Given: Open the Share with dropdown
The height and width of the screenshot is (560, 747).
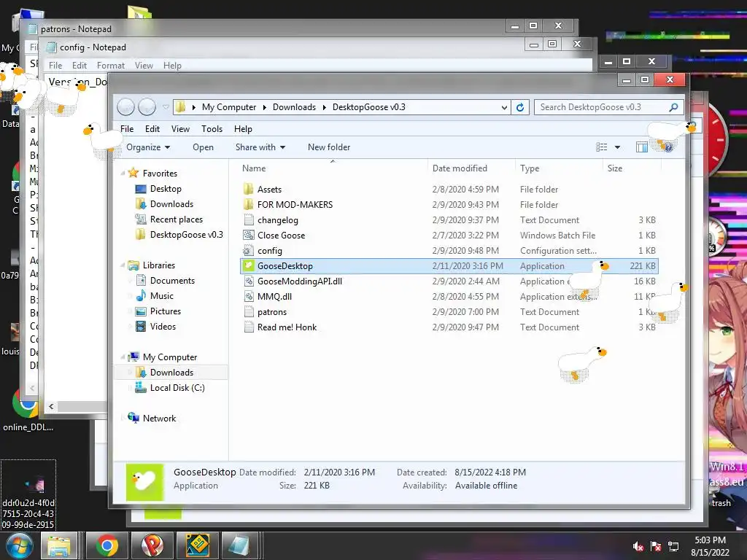Looking at the screenshot, I should [x=260, y=147].
